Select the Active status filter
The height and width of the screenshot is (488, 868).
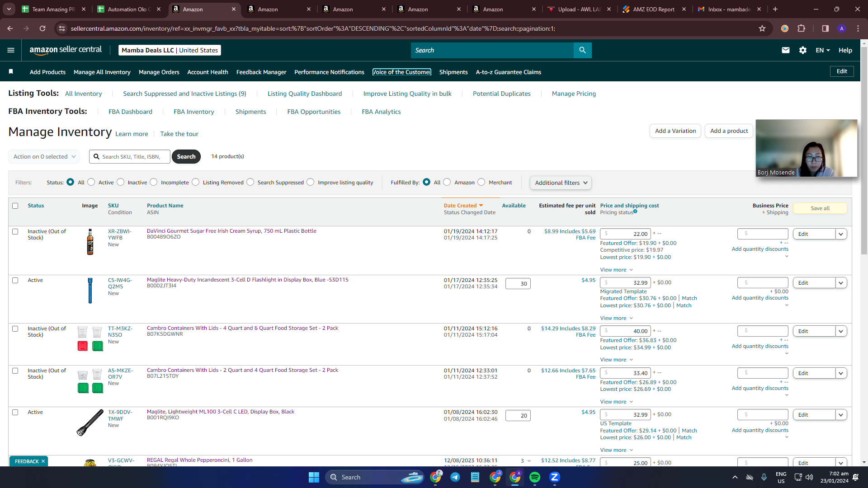pyautogui.click(x=91, y=182)
